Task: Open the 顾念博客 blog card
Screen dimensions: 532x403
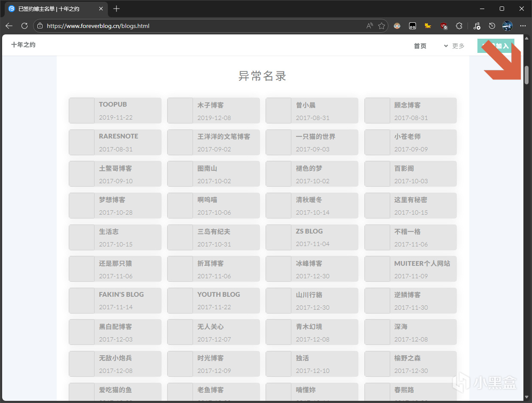Action: click(410, 111)
